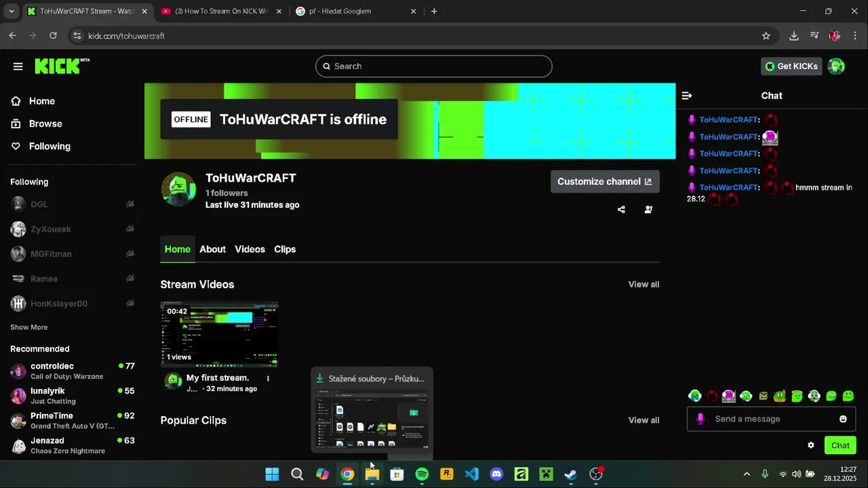868x488 pixels.
Task: View all Stream Videos
Action: click(644, 285)
